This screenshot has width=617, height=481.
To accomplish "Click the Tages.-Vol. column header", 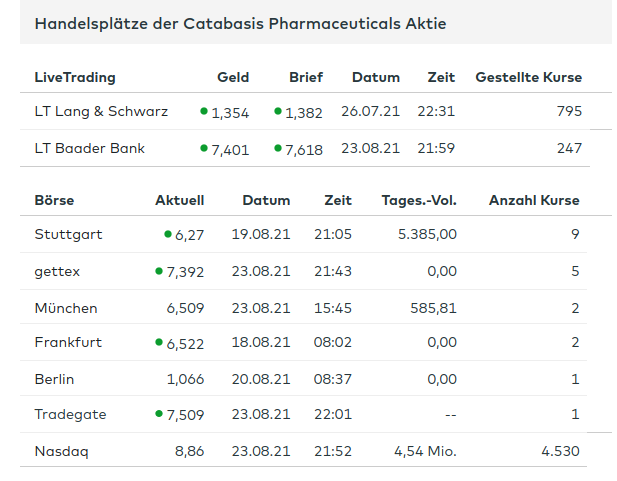I will (419, 200).
